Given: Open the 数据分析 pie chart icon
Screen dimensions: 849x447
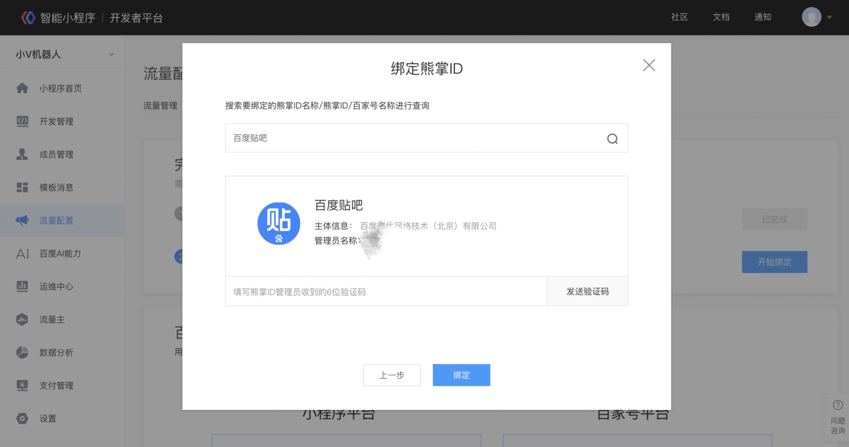Looking at the screenshot, I should [22, 352].
